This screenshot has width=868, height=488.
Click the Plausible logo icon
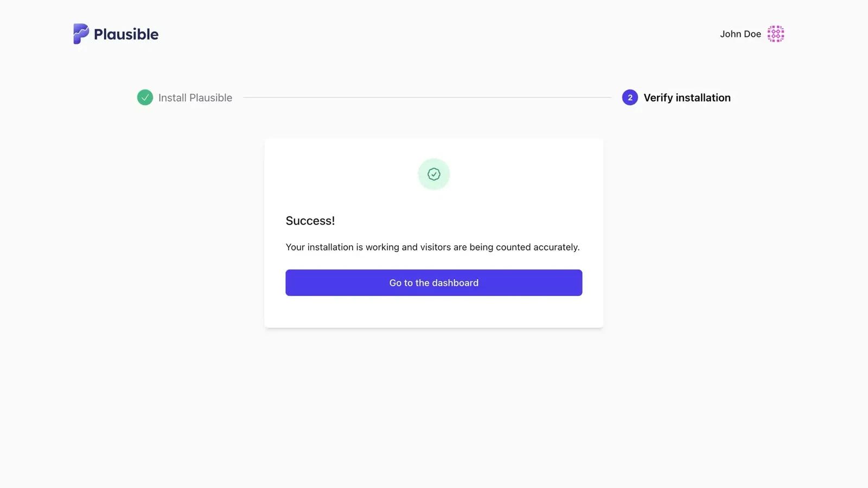click(80, 34)
